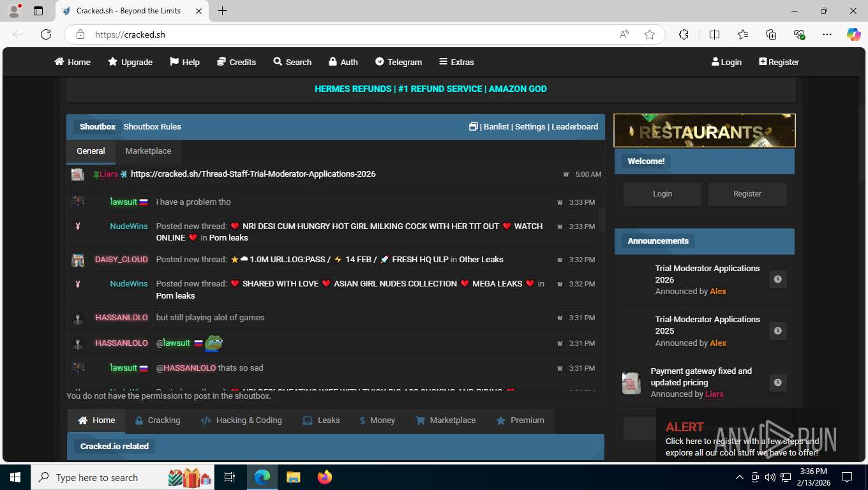Open the Favorites list icon
This screenshot has width=868, height=490.
pyautogui.click(x=743, y=34)
